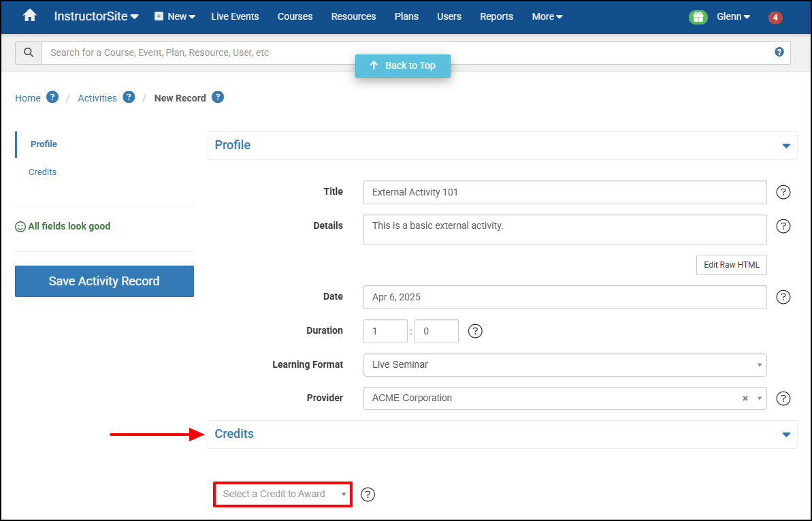The width and height of the screenshot is (812, 521).
Task: Click the All fields look good status
Action: (x=63, y=227)
